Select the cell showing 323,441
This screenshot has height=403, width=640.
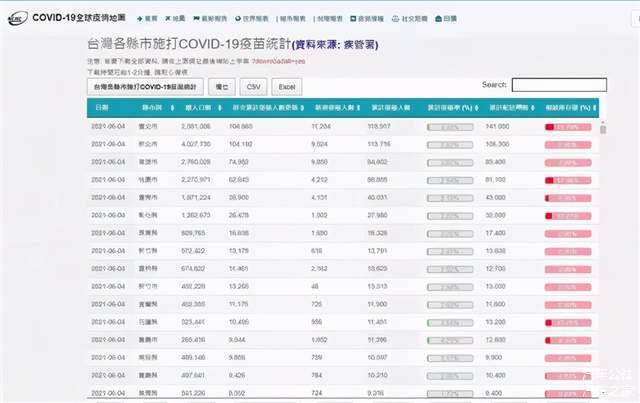pos(193,322)
